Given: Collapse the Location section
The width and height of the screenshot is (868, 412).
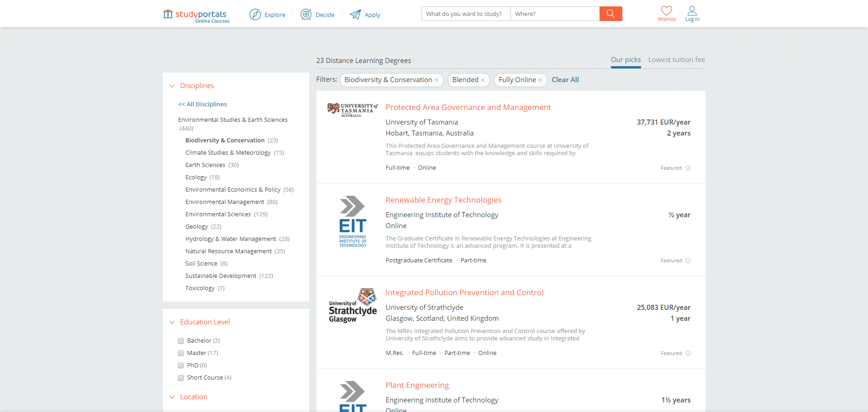Looking at the screenshot, I should point(172,397).
